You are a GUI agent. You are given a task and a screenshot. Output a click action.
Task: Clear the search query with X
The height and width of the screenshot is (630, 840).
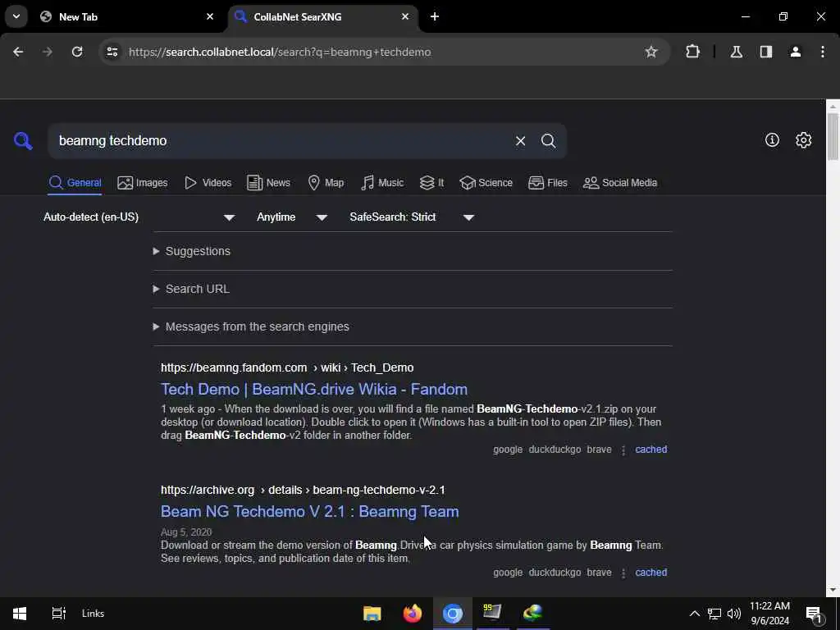[x=520, y=141]
